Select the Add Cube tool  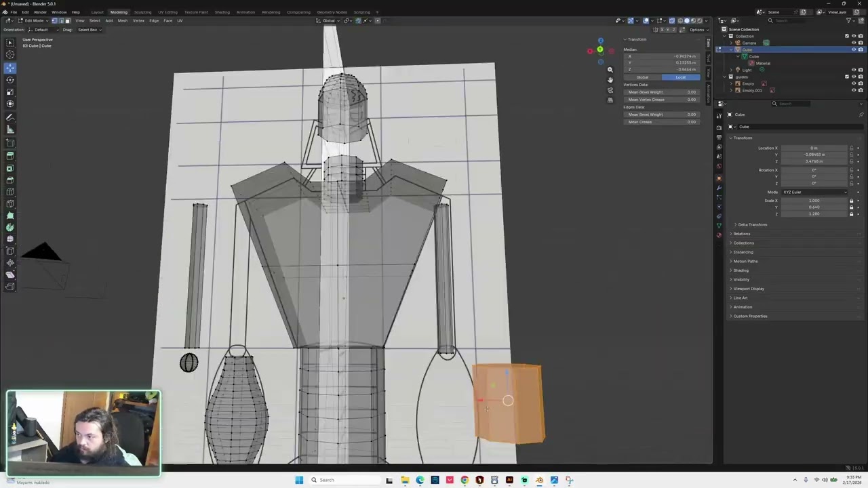coord(10,143)
